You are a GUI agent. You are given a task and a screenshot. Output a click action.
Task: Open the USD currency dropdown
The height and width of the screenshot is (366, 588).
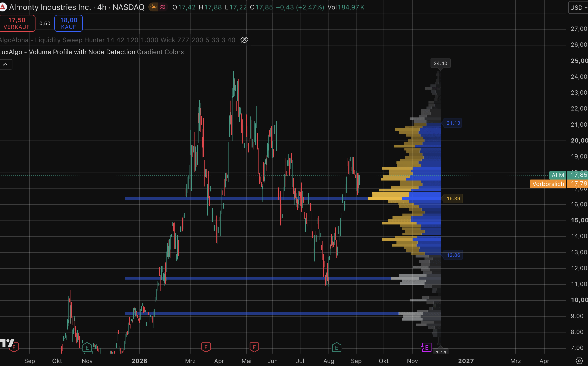point(578,7)
